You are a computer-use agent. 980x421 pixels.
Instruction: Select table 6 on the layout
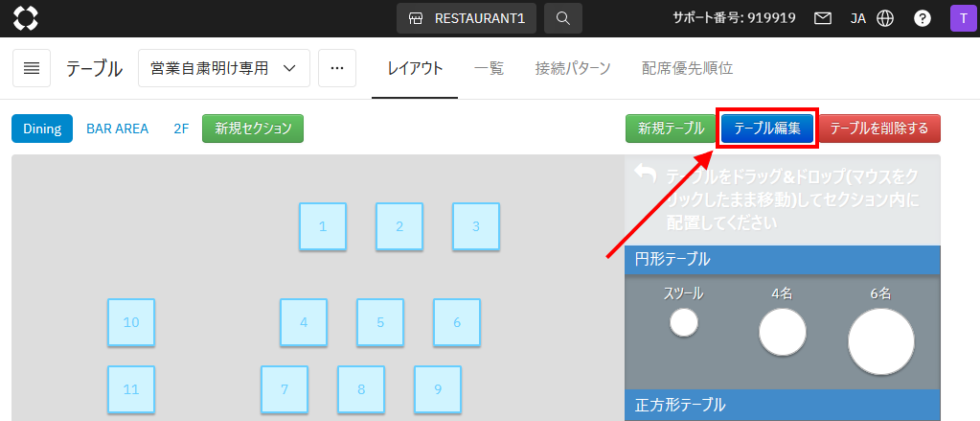[457, 322]
